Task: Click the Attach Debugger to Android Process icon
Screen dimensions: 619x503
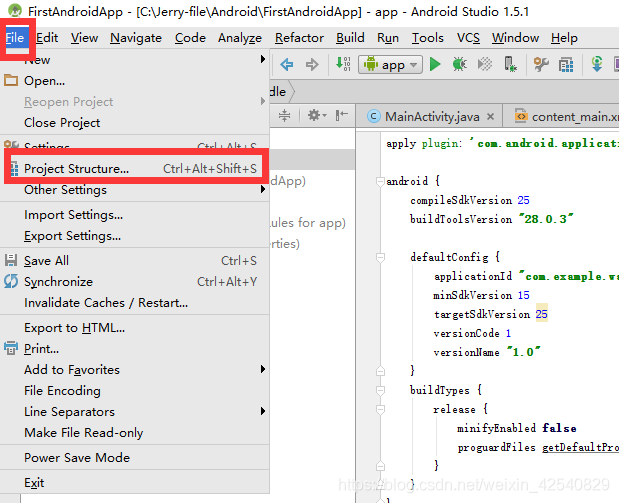Action: point(510,64)
